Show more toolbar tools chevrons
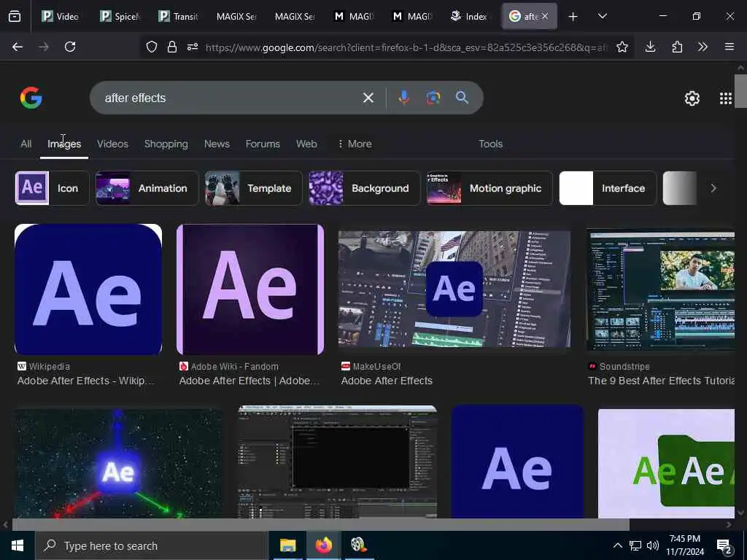Viewport: 747px width, 560px height. tap(703, 47)
